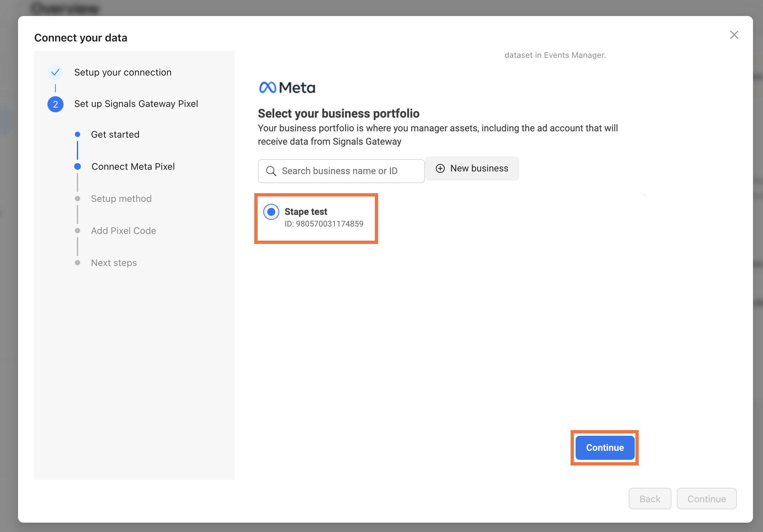This screenshot has width=763, height=532.
Task: Click the step number 2 circle
Action: coord(55,104)
